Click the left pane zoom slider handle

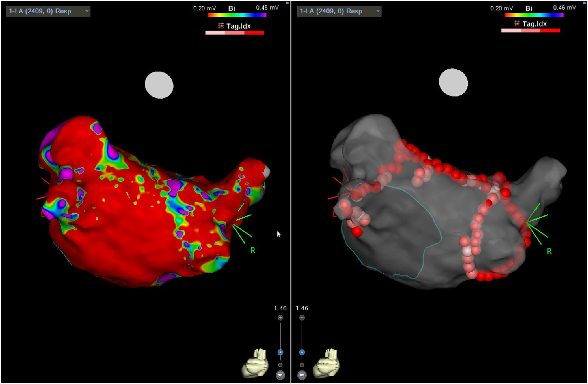[280, 352]
